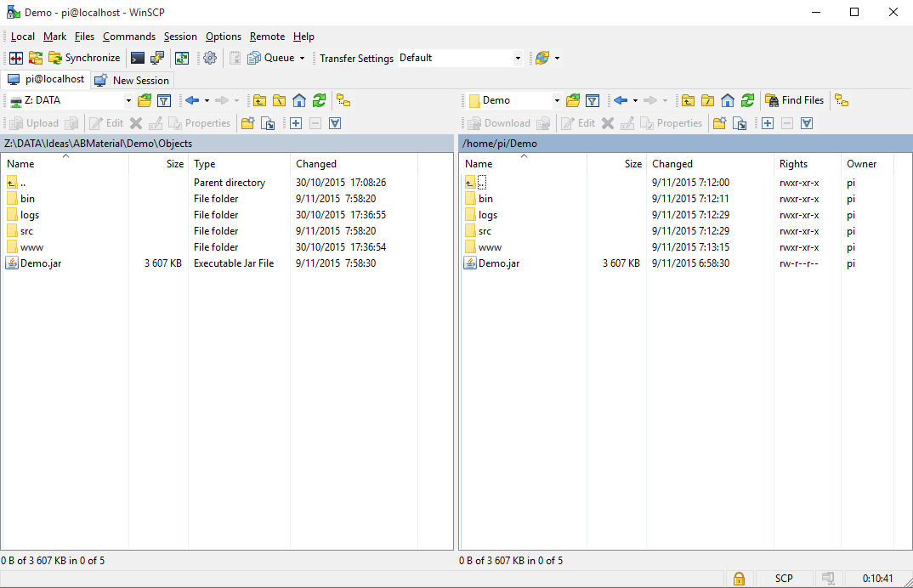Image resolution: width=913 pixels, height=588 pixels.
Task: Open the New Session tab
Action: [132, 81]
